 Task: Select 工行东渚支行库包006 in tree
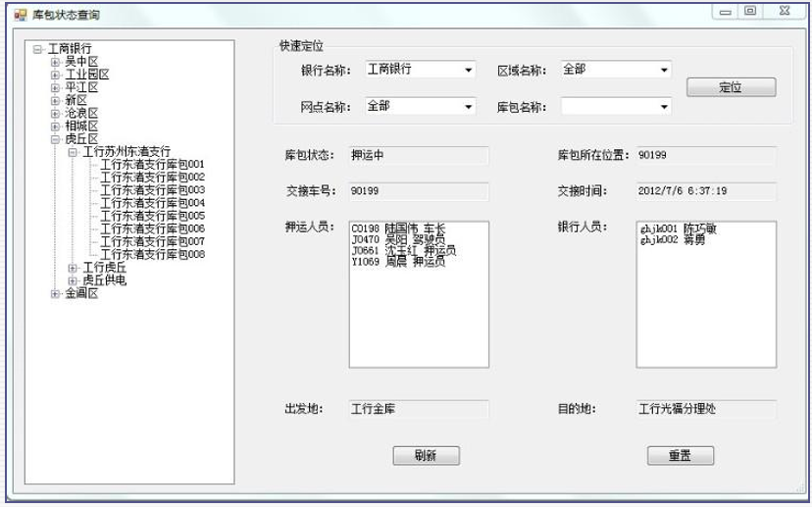click(x=152, y=228)
